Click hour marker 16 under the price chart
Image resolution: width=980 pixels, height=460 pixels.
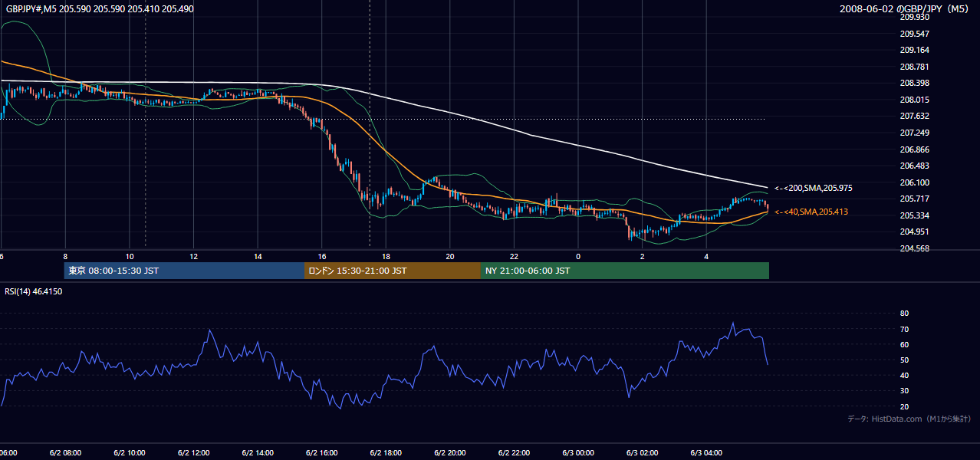(322, 257)
